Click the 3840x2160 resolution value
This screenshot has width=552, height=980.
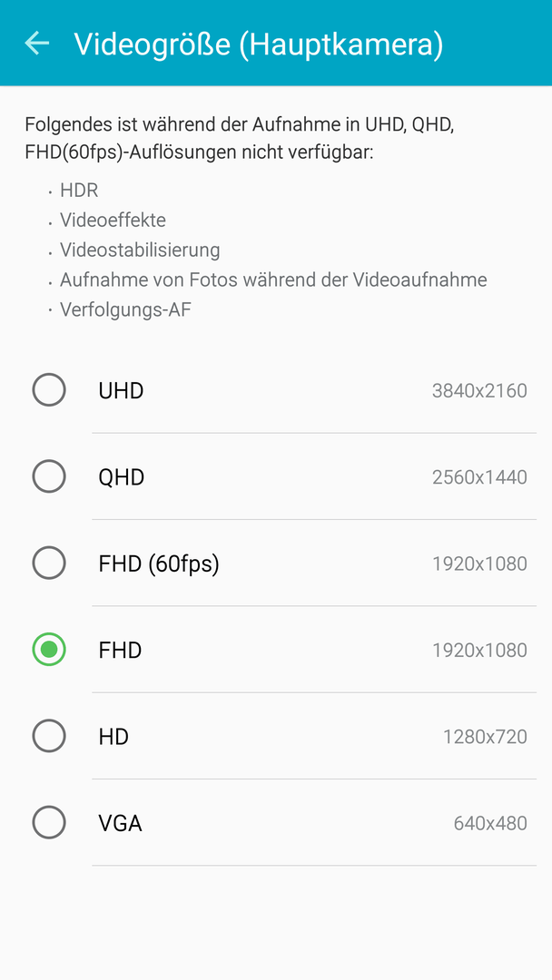479,391
